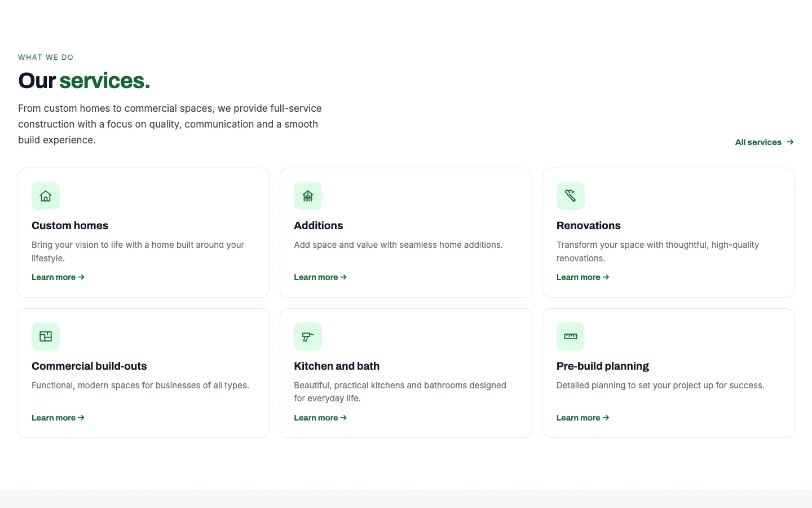Click 'Beautiful, practical kitchens and bathrooms' text

click(x=400, y=392)
